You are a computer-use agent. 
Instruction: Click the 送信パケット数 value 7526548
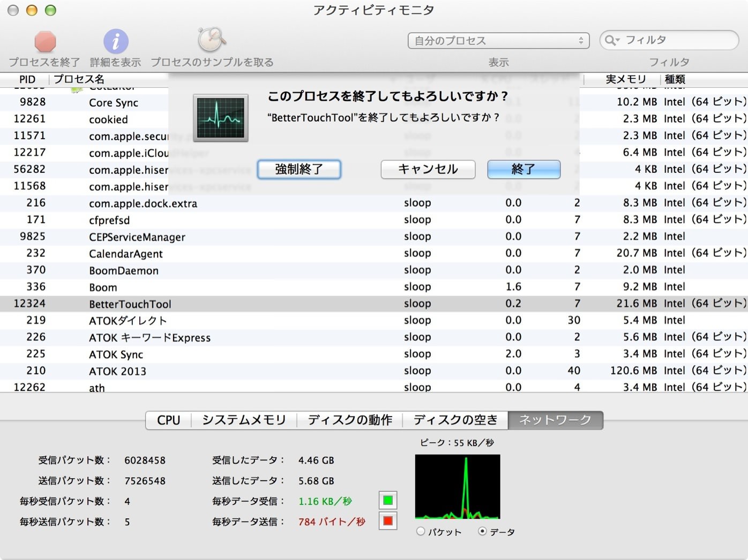[x=145, y=481]
